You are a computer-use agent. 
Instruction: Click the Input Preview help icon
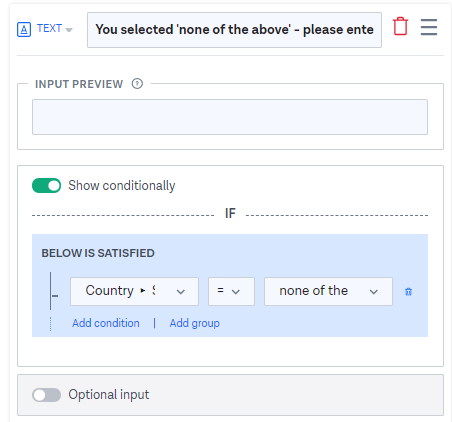pyautogui.click(x=137, y=83)
